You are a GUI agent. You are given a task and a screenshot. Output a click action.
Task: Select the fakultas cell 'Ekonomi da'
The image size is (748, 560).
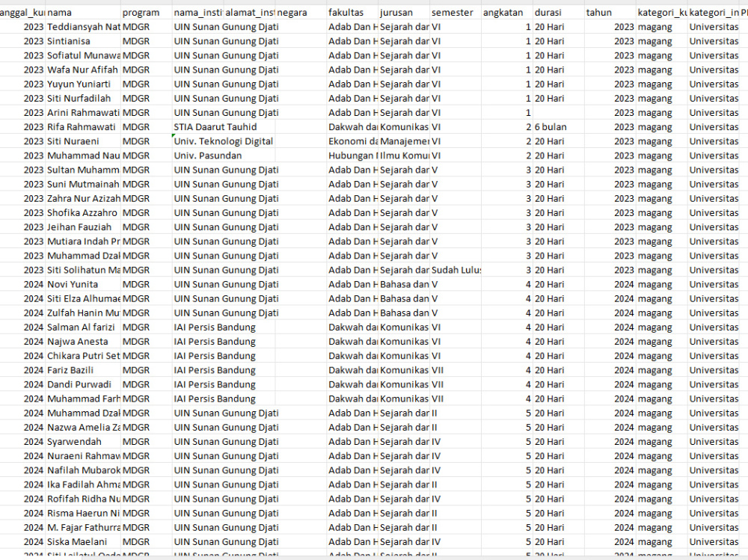pyautogui.click(x=352, y=141)
